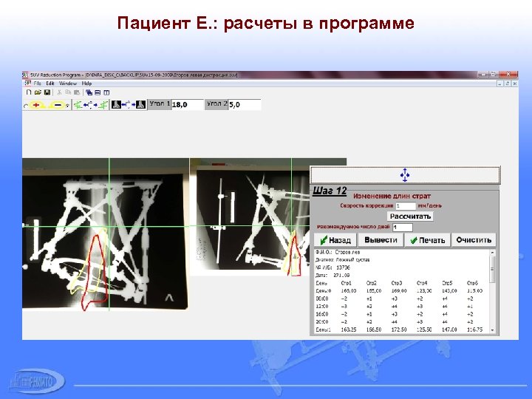The height and width of the screenshot is (399, 532).
Task: Click the Угол 1 field showing 18,0
Action: (x=188, y=104)
